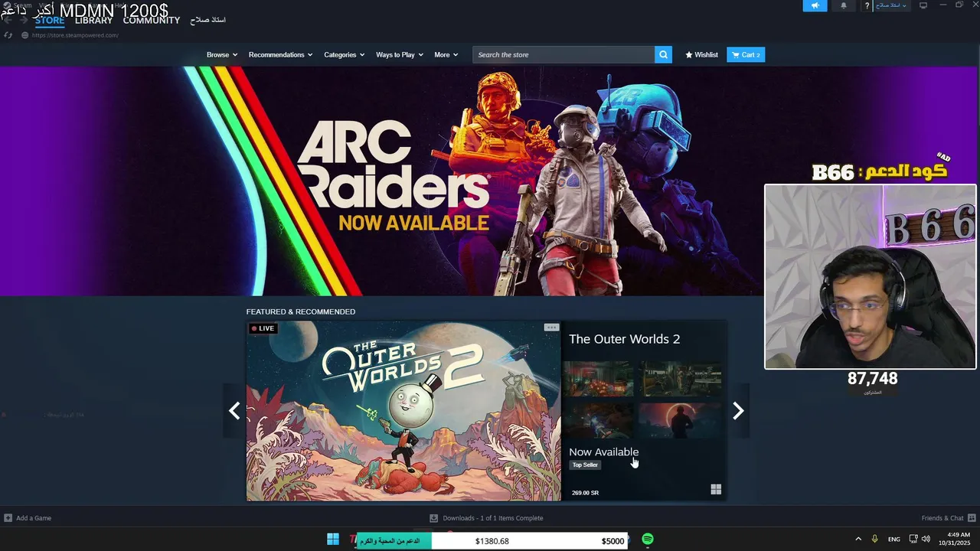The width and height of the screenshot is (980, 551).
Task: Expand the Categories menu
Action: (344, 54)
